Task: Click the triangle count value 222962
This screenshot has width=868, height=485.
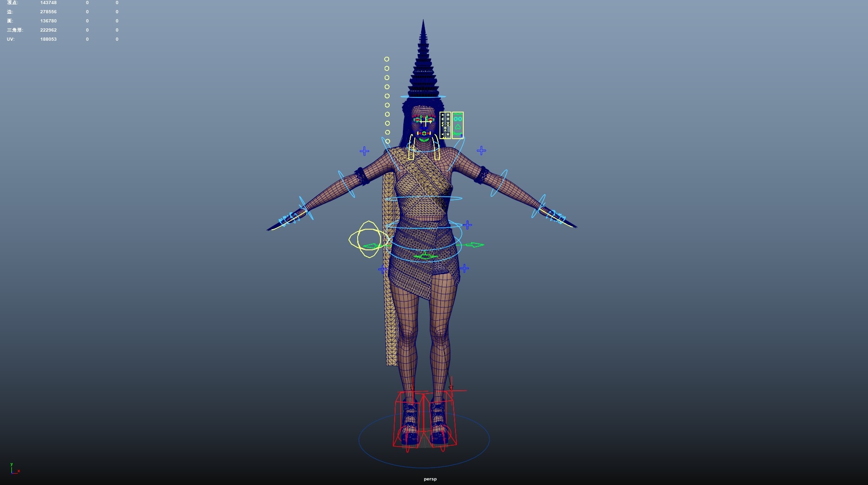Action: pos(48,30)
